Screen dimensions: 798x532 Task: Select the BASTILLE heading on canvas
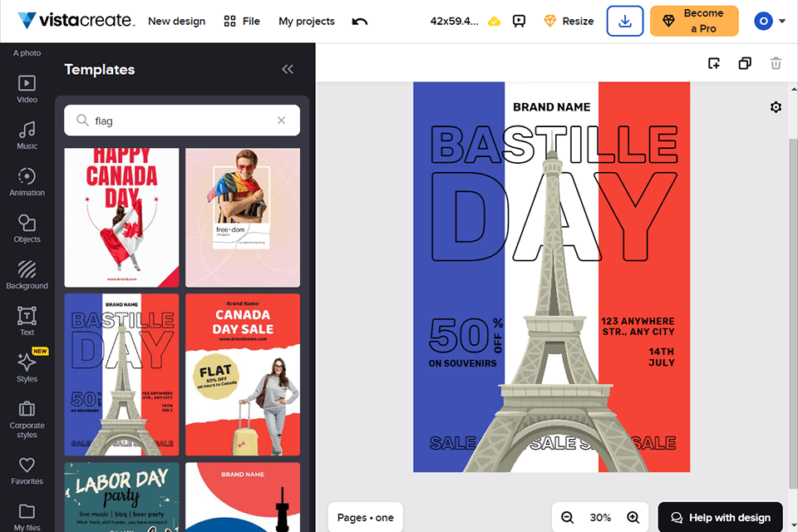coord(554,145)
